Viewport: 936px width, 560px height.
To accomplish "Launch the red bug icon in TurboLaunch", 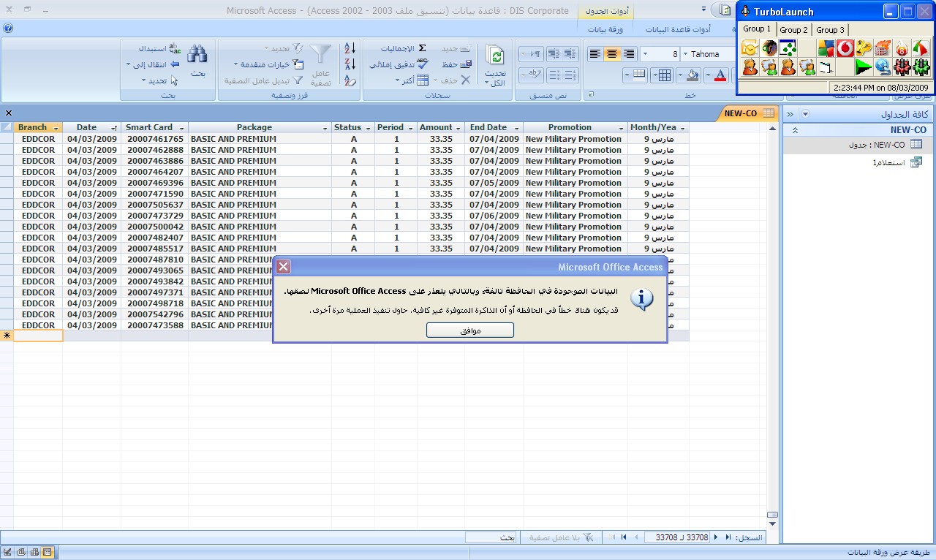I will 902,67.
